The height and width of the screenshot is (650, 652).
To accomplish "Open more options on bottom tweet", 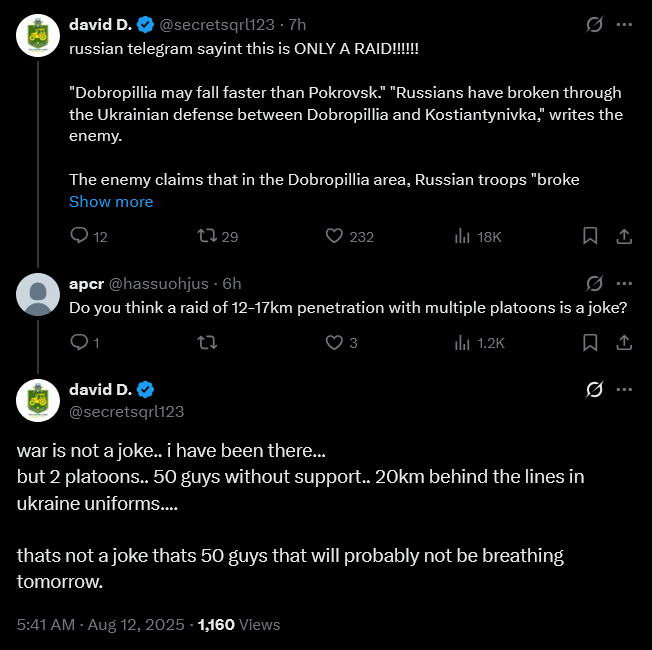I will pos(624,389).
